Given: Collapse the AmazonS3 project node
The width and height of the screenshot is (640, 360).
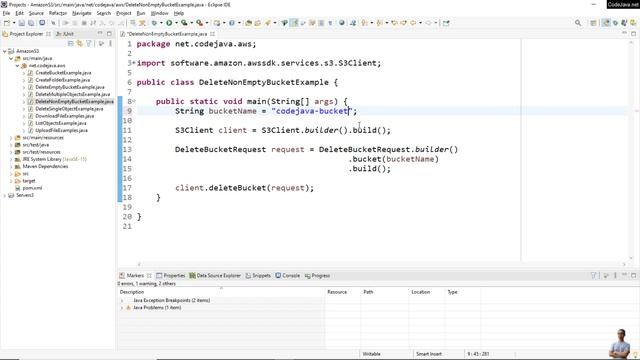Looking at the screenshot, I should [5, 51].
